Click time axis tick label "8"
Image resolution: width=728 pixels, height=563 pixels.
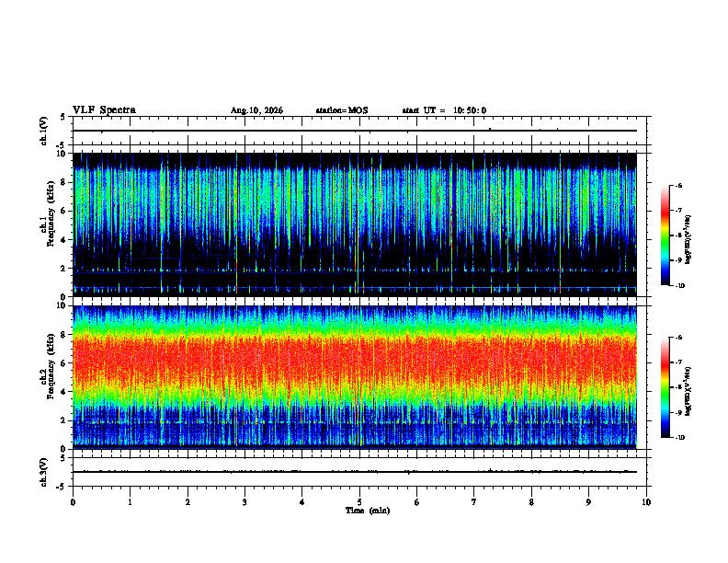point(531,502)
